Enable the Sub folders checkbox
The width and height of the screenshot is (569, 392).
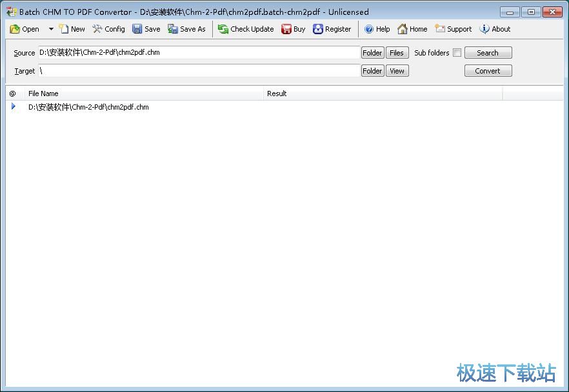(x=457, y=53)
